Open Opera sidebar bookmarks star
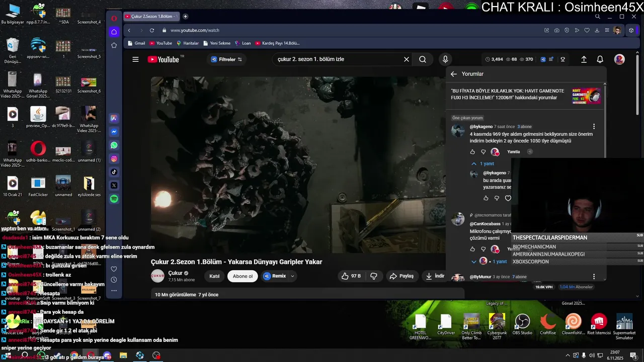This screenshot has height=362, width=644. 114,45
